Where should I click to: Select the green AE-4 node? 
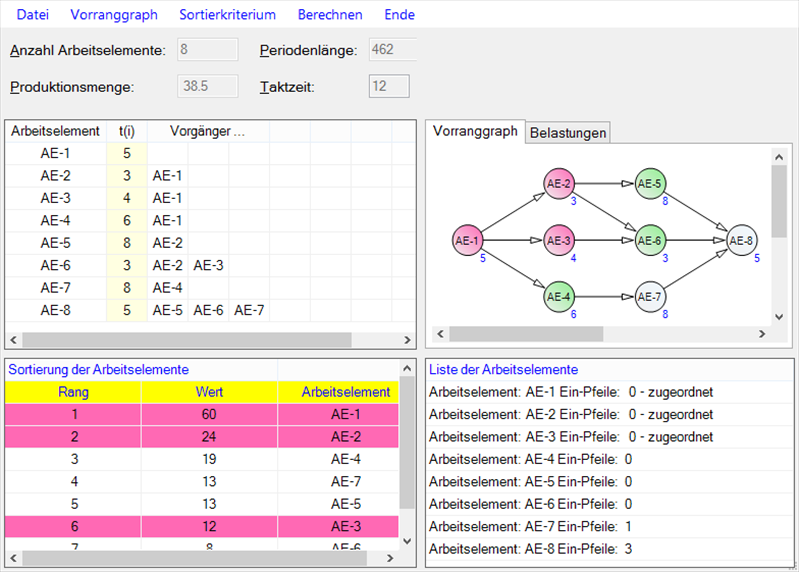(x=559, y=297)
